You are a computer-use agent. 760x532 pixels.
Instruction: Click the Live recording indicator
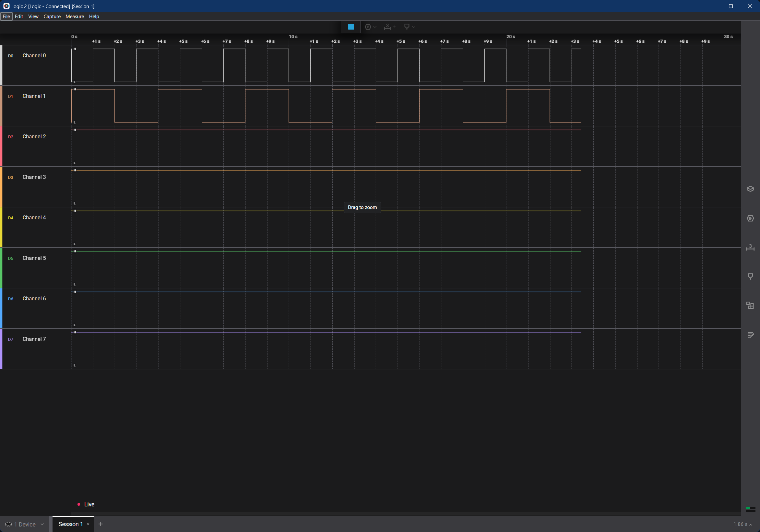[x=86, y=504]
